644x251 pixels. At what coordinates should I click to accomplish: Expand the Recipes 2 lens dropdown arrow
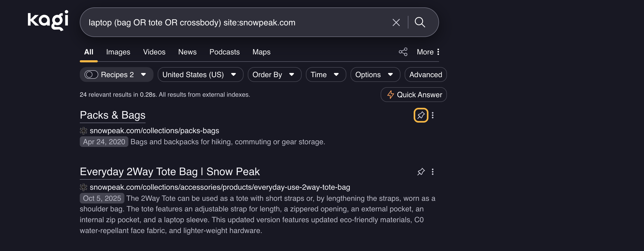[x=143, y=75]
